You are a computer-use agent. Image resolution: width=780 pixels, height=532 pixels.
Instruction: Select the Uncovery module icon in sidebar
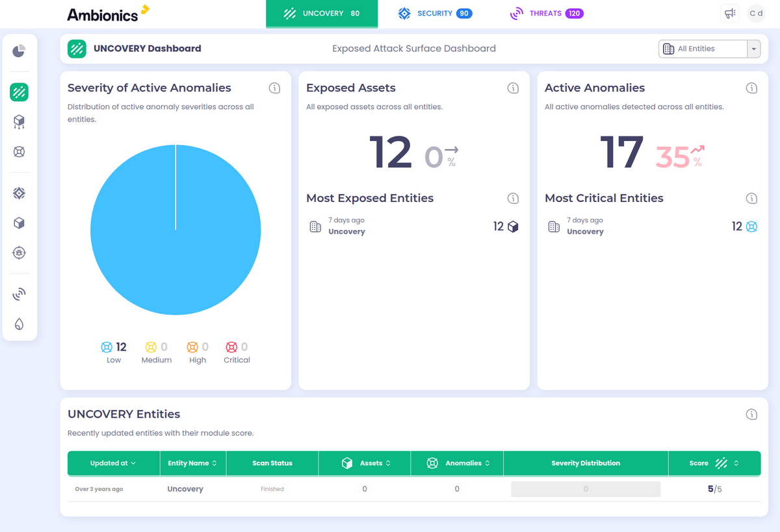(x=19, y=92)
